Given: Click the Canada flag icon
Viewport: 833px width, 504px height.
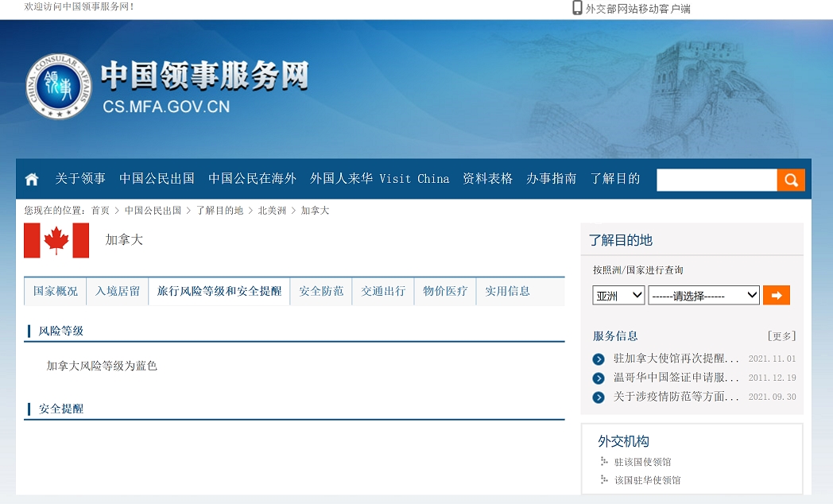Looking at the screenshot, I should (56, 241).
